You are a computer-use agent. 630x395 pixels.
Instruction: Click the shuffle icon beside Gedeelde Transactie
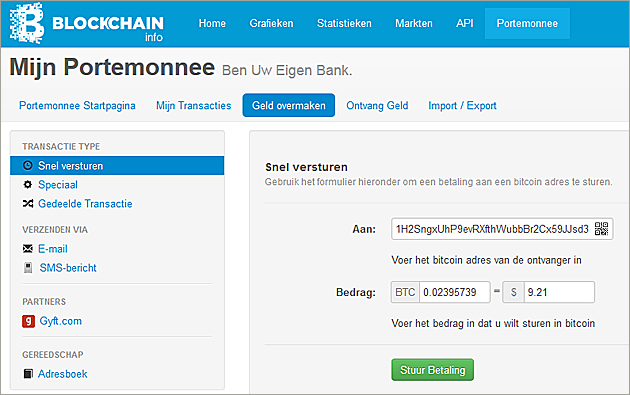point(28,204)
